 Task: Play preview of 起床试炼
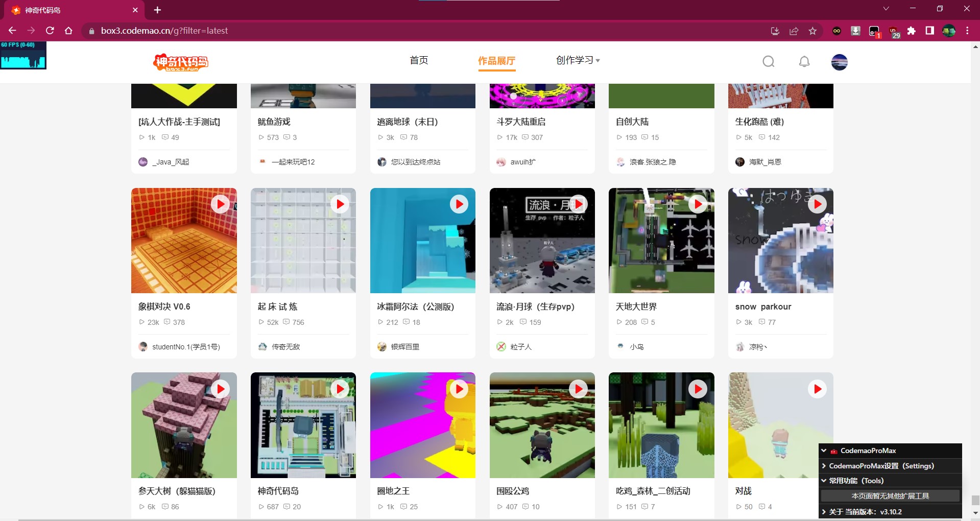(x=340, y=204)
